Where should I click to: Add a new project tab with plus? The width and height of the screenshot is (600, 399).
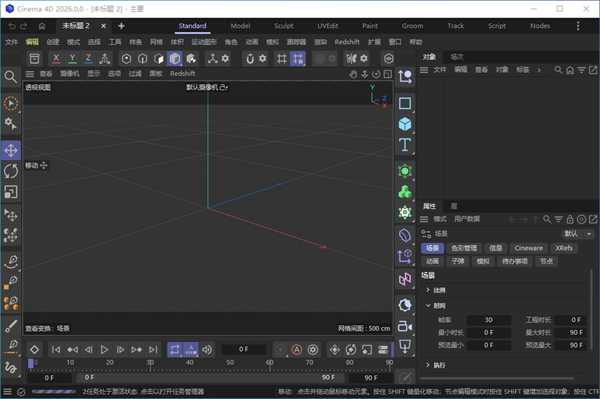(x=121, y=26)
